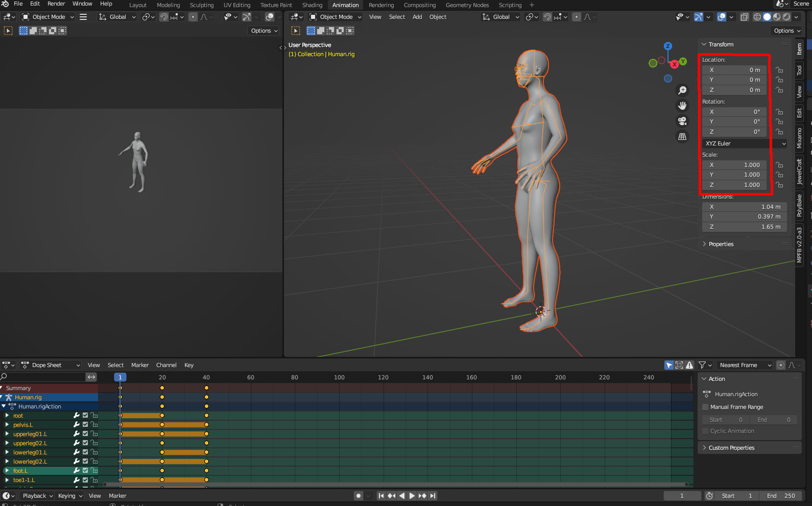Open the XYZ Euler rotation mode dropdown
The height and width of the screenshot is (506, 812).
click(x=745, y=143)
